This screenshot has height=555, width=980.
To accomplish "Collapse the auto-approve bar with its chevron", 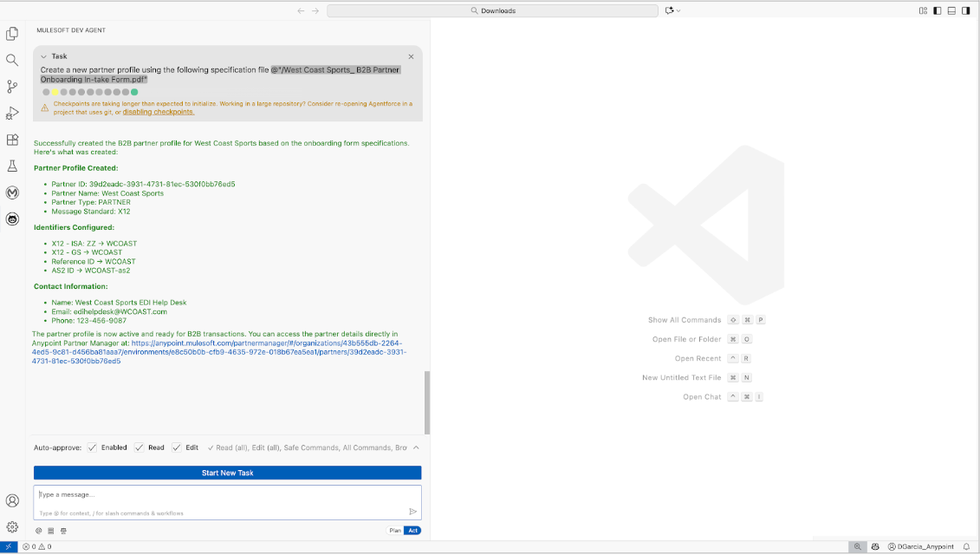I will pos(415,447).
